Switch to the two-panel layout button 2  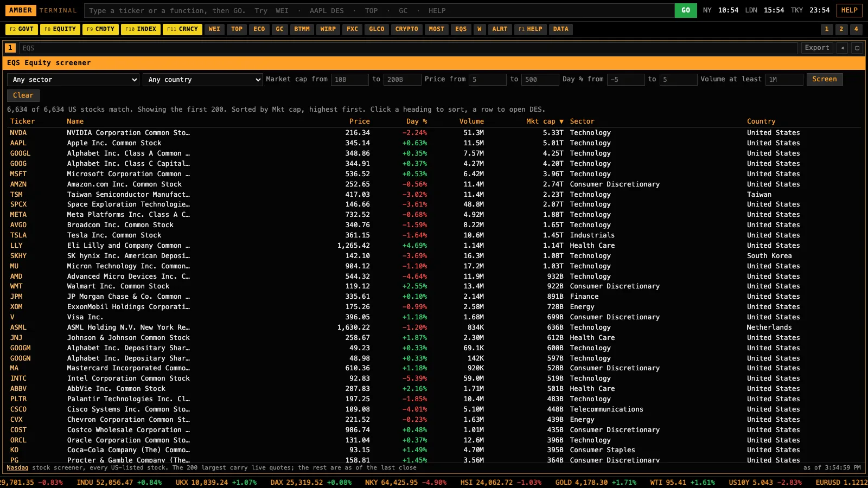click(x=841, y=29)
